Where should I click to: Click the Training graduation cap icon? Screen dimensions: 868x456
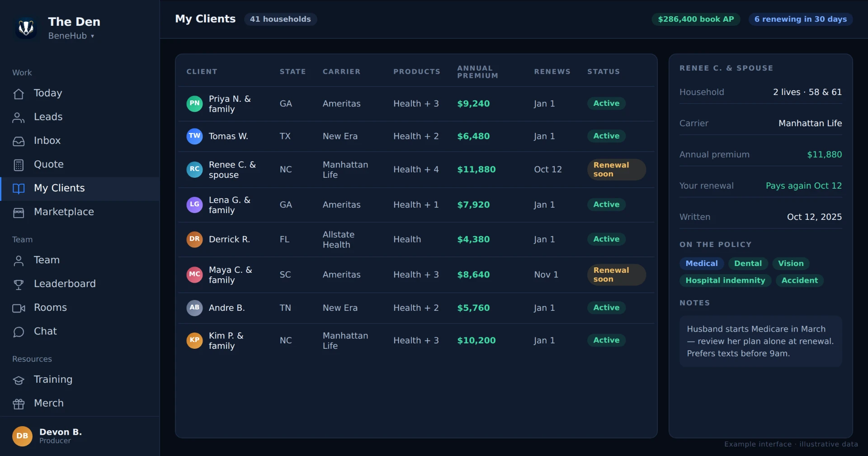19,380
